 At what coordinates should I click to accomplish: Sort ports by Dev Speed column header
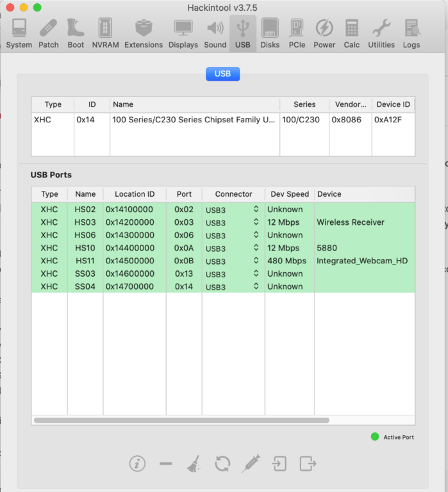289,194
